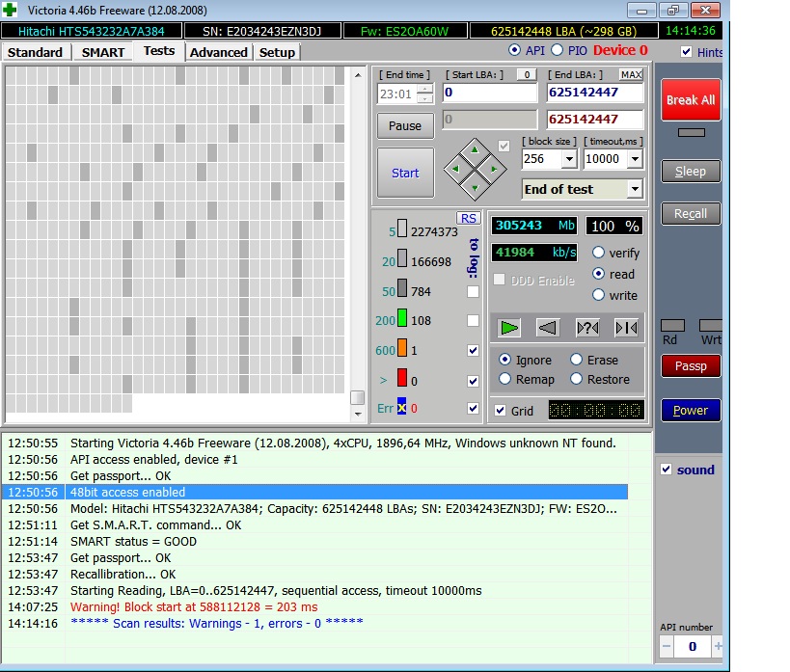Select the verify test mode
The image size is (790, 672).
click(x=598, y=253)
